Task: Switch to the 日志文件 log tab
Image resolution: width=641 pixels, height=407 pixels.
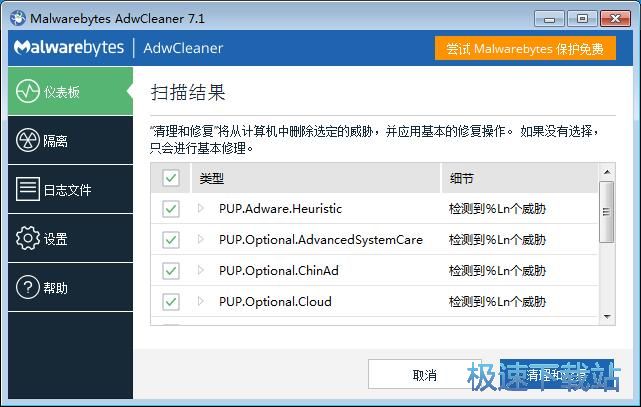Action: tap(66, 189)
